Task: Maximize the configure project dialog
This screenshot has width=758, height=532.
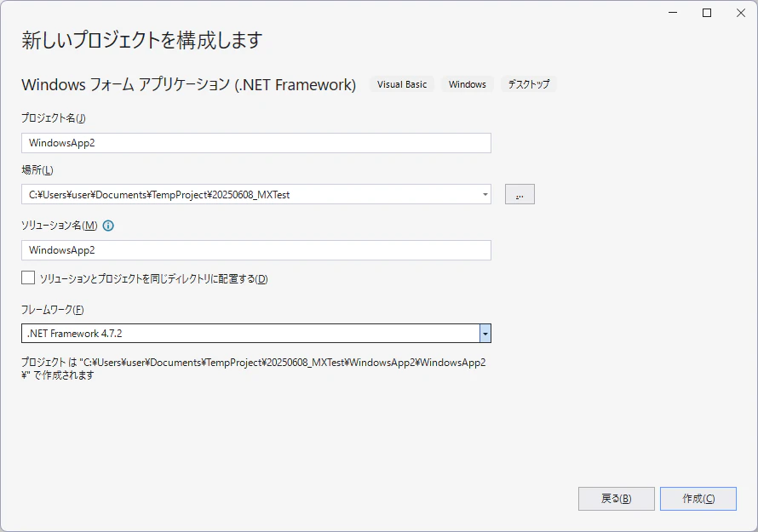Action: pos(707,13)
